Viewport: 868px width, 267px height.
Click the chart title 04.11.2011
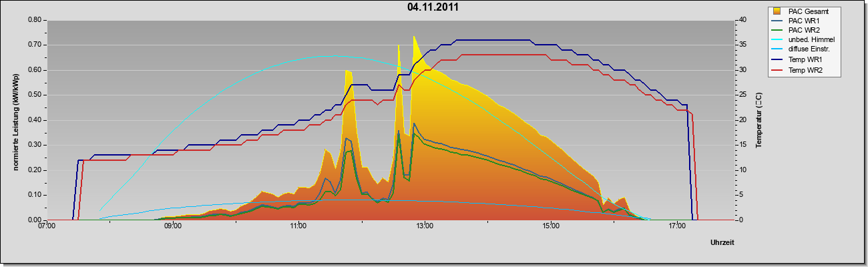pos(433,7)
